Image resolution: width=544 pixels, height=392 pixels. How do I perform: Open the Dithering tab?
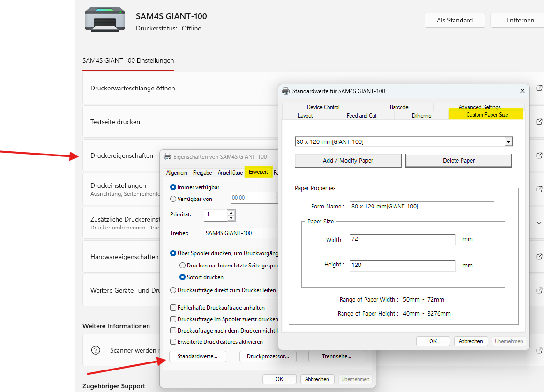click(x=422, y=116)
